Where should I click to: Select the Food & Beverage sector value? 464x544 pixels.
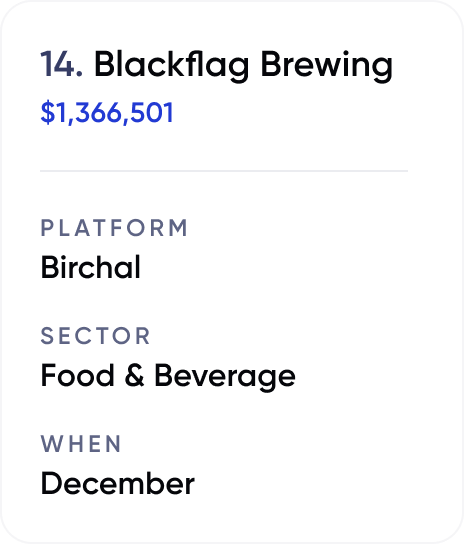point(168,376)
